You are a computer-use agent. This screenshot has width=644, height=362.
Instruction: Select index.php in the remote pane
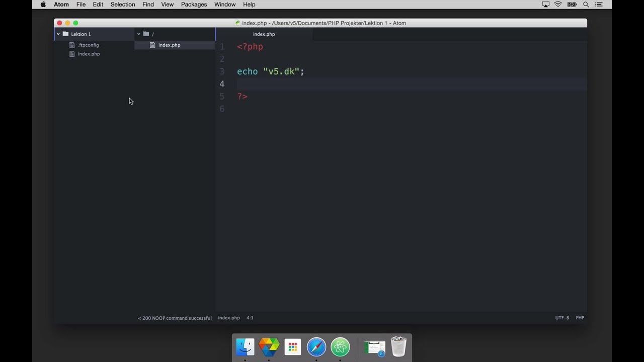tap(169, 45)
